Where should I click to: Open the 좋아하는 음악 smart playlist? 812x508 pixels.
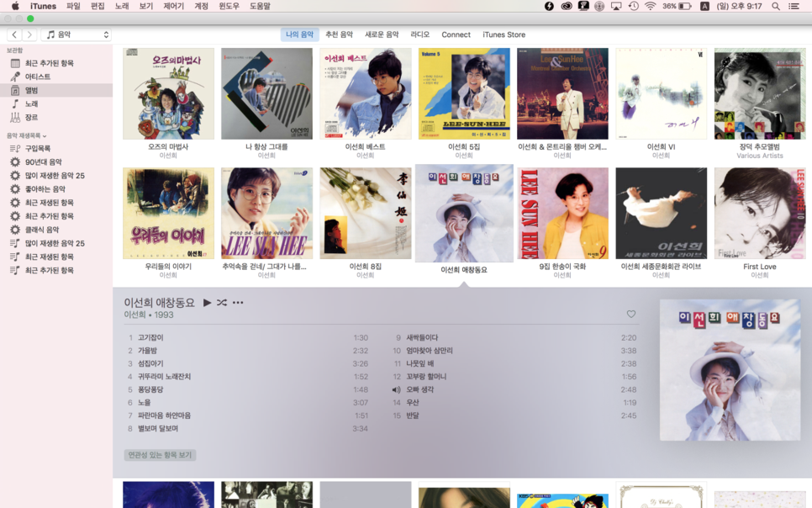pyautogui.click(x=56, y=189)
